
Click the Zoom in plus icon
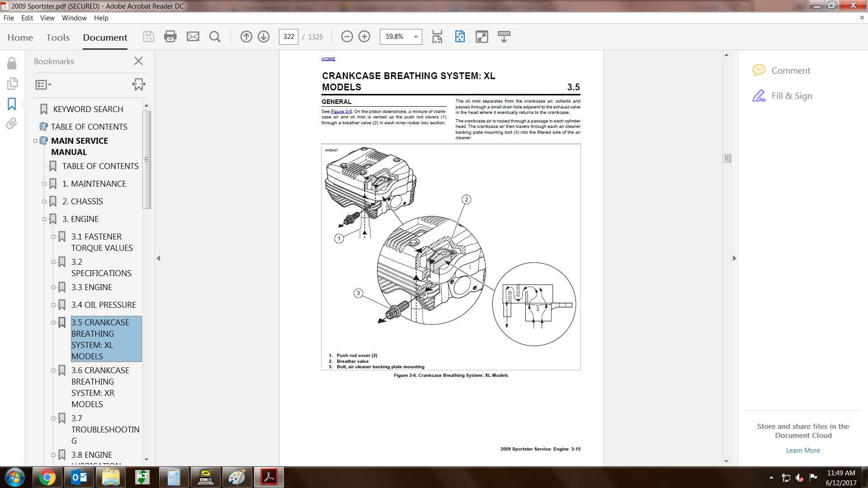pyautogui.click(x=364, y=37)
